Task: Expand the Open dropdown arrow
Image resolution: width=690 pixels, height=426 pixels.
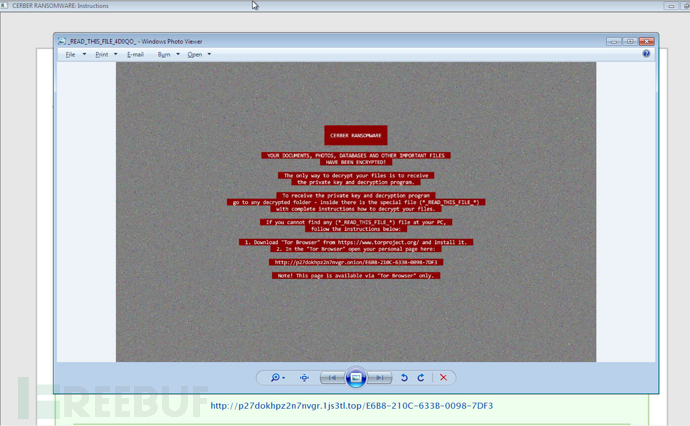Action: coord(209,54)
